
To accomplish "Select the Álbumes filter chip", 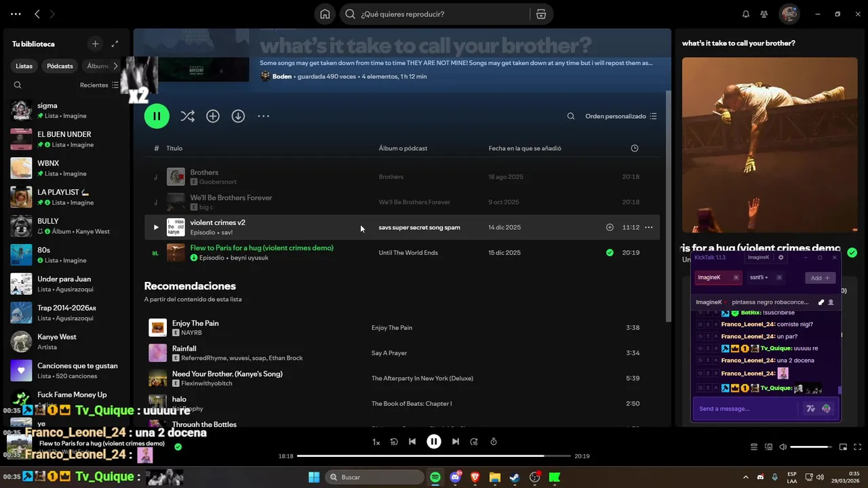I will (98, 66).
